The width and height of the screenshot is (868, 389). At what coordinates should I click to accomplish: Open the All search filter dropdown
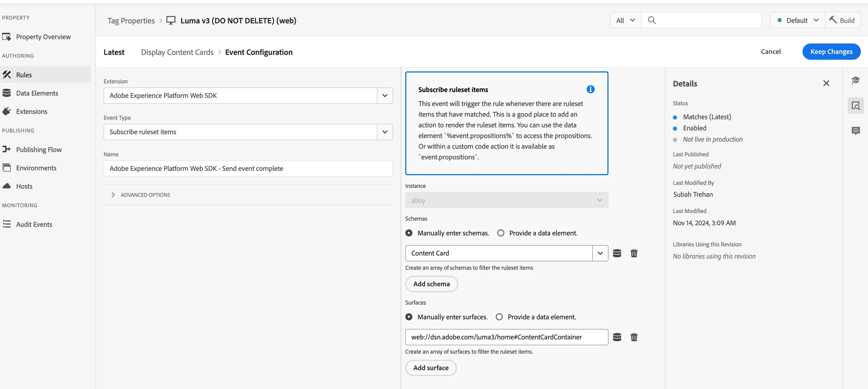pos(625,20)
